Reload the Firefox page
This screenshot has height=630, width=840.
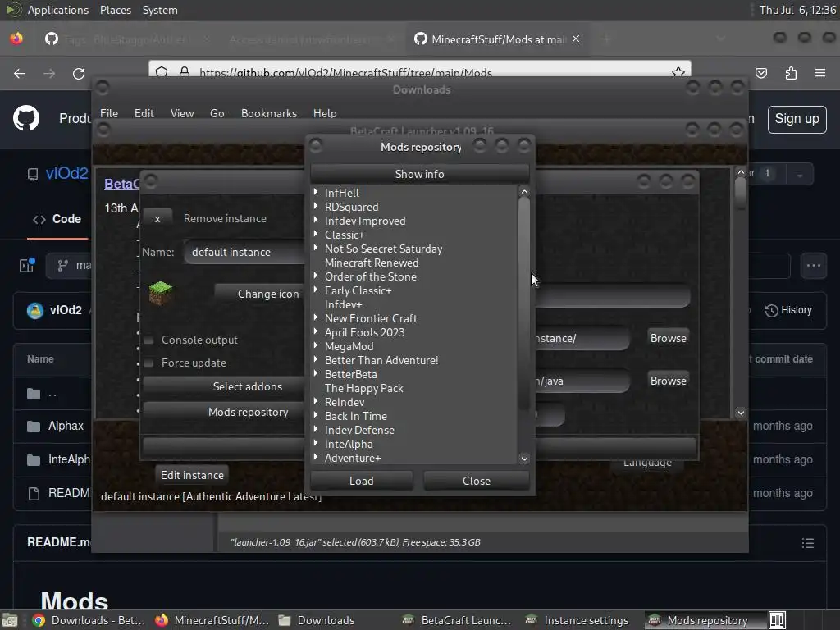[x=79, y=73]
